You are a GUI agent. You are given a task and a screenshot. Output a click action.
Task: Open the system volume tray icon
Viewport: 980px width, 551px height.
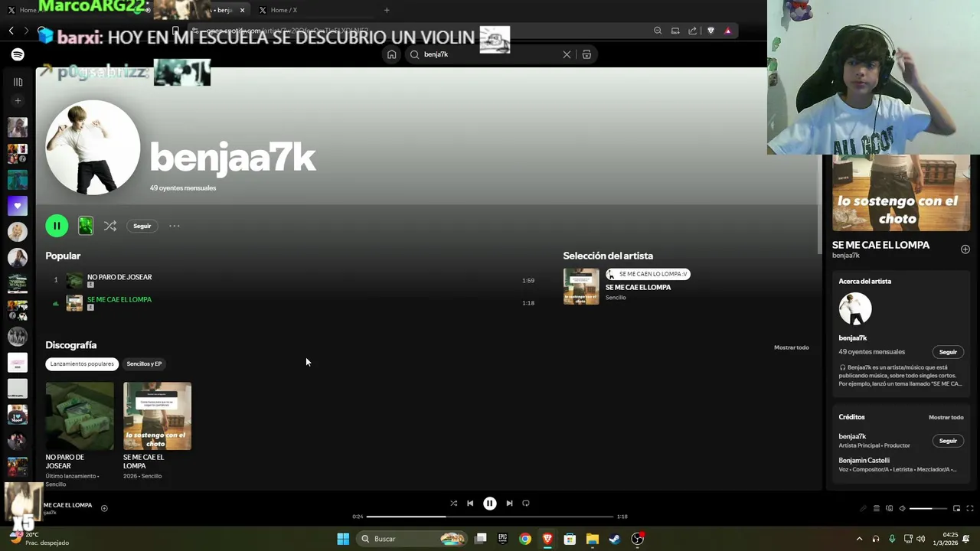click(920, 539)
